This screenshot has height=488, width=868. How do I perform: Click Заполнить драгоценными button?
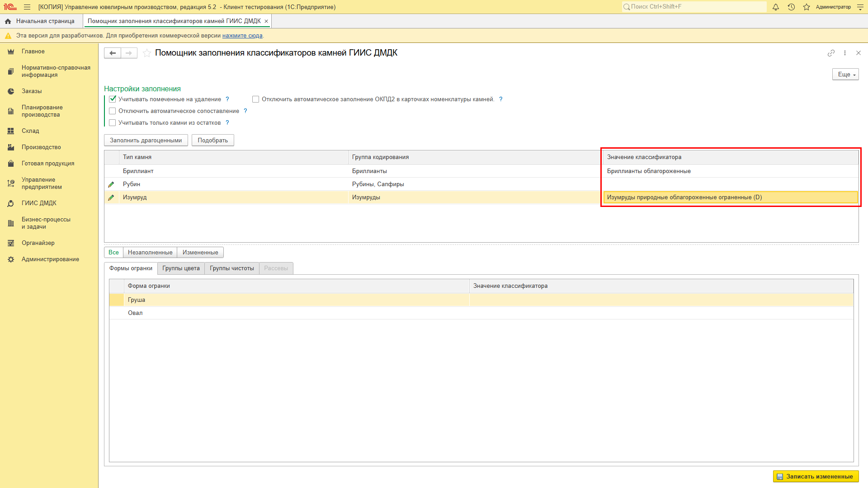click(146, 141)
